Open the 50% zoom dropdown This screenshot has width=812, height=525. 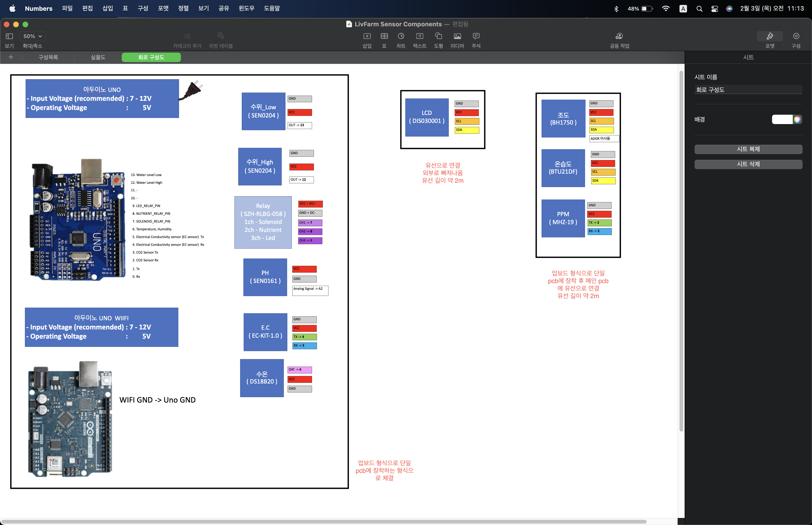pyautogui.click(x=33, y=36)
